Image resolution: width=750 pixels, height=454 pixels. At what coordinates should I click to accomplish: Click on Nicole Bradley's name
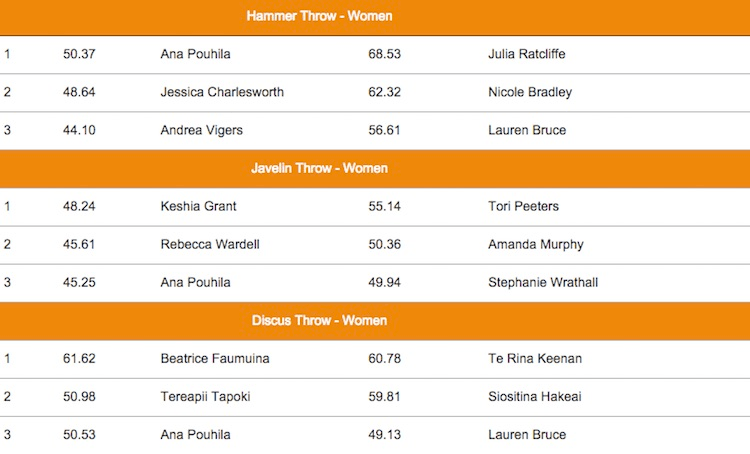[x=530, y=92]
